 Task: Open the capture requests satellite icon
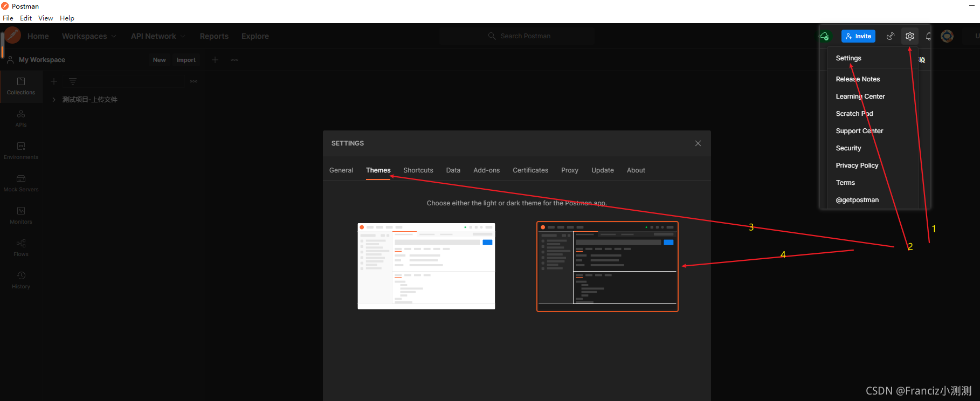tap(891, 36)
